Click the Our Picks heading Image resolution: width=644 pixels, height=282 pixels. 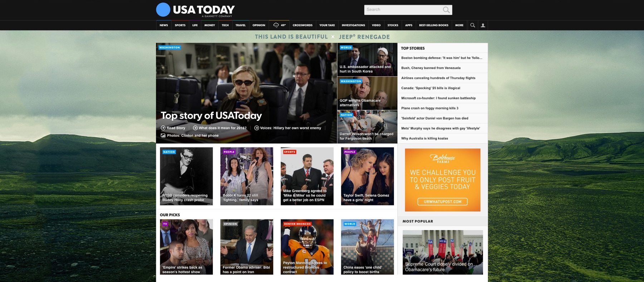[170, 215]
